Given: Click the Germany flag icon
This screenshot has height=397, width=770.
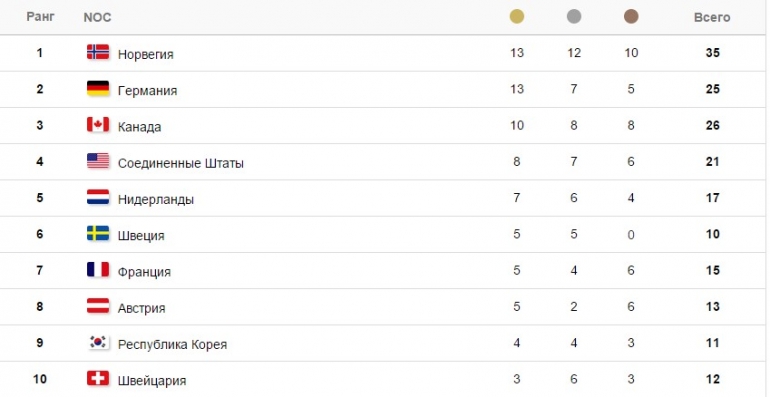Looking at the screenshot, I should pyautogui.click(x=98, y=88).
